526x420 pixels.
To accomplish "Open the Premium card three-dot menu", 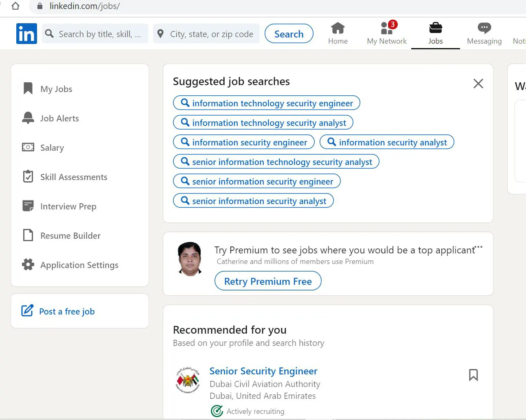I will [479, 247].
